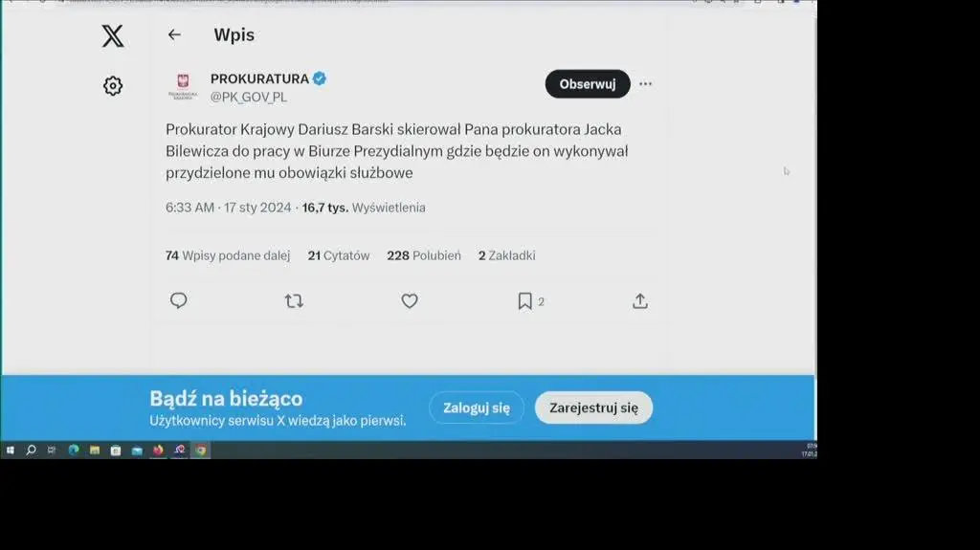The image size is (980, 550).
Task: Go back using the left arrow
Action: pos(174,34)
